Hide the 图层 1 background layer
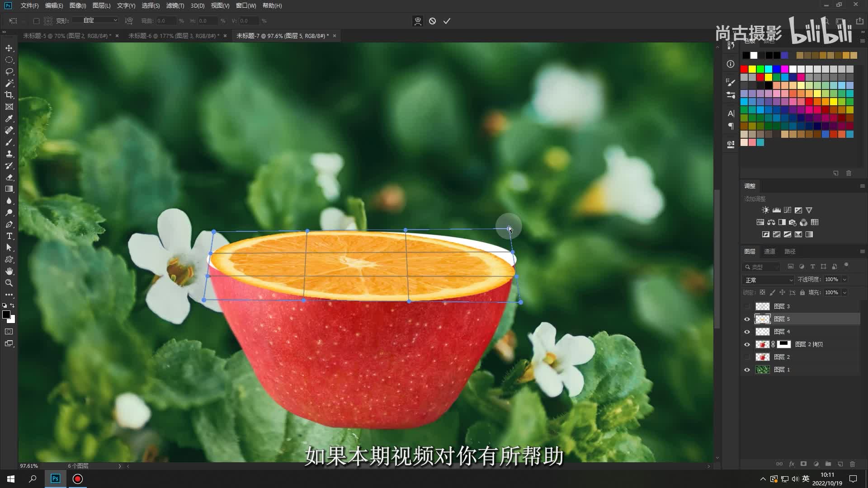Screen dimensions: 868x488 [x=747, y=370]
